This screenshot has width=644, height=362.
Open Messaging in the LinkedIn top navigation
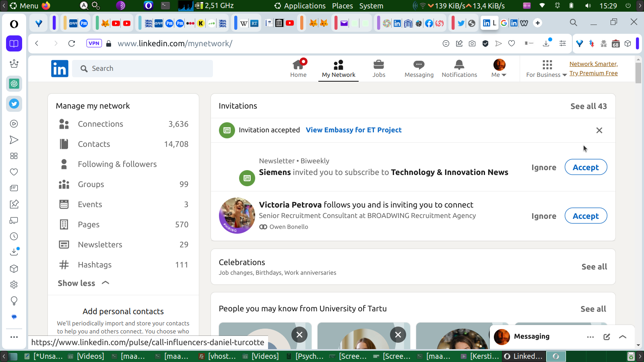point(419,68)
